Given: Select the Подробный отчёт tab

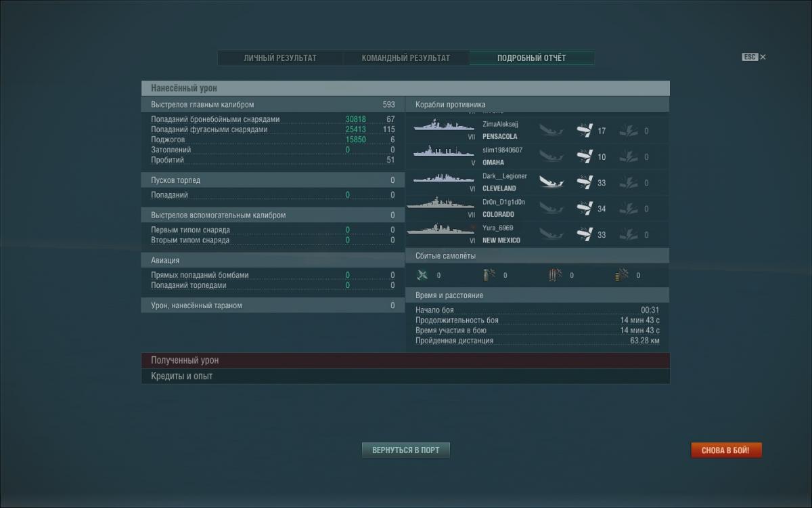Looking at the screenshot, I should (x=532, y=58).
